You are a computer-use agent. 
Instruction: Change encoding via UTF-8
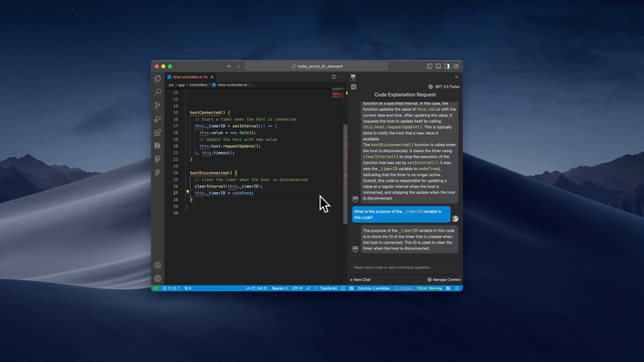297,288
